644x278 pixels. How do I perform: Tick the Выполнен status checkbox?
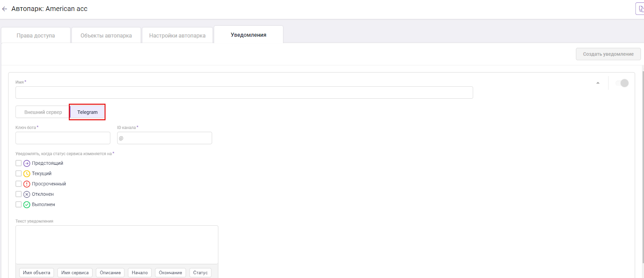(x=19, y=204)
